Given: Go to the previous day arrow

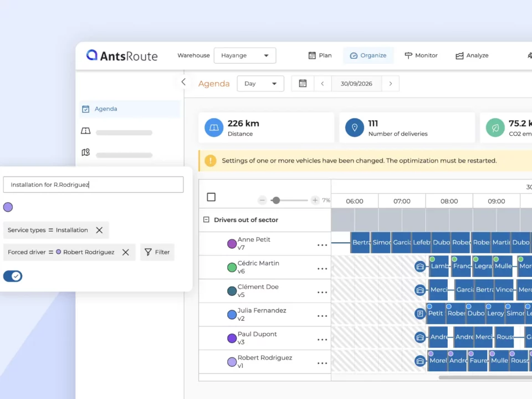Looking at the screenshot, I should tap(323, 84).
